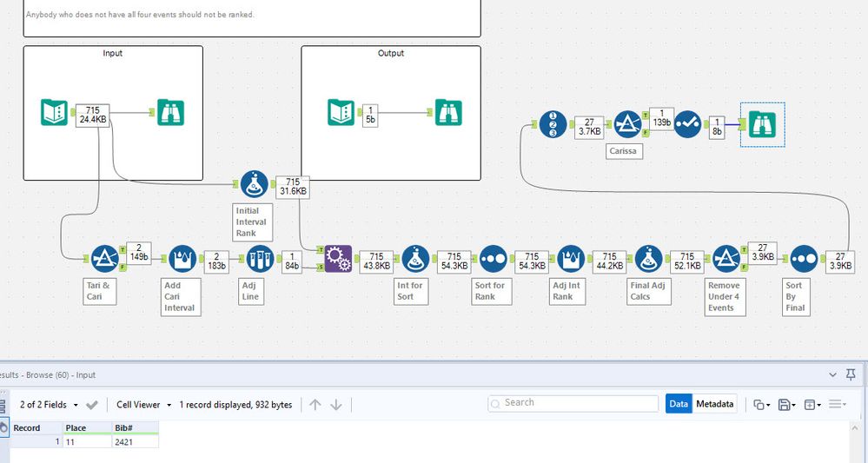The image size is (868, 463).
Task: Click the Add Cari Interval annotation
Action: (x=180, y=296)
